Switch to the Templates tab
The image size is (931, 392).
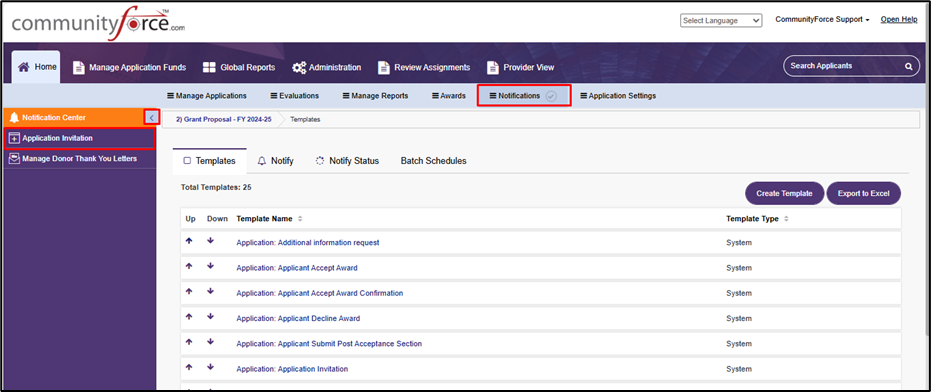click(x=209, y=161)
